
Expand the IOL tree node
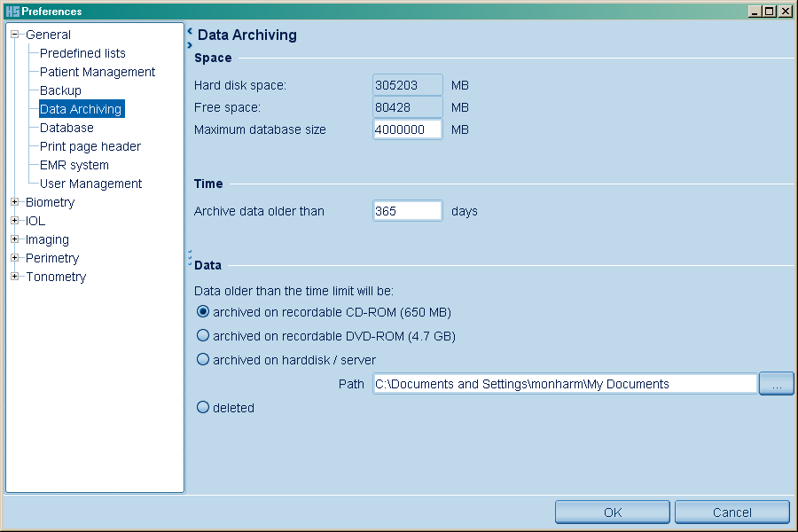pyautogui.click(x=15, y=221)
